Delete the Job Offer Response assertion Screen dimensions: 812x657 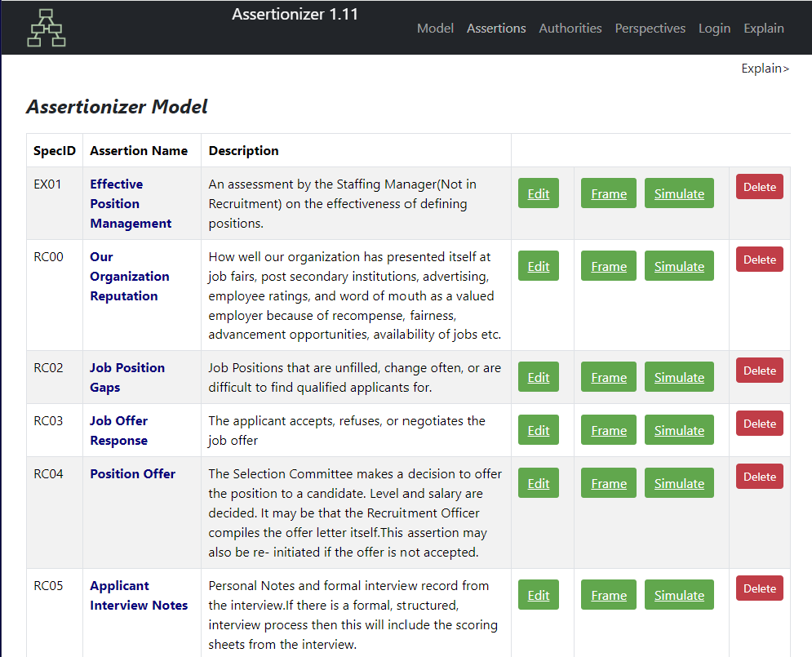click(759, 423)
